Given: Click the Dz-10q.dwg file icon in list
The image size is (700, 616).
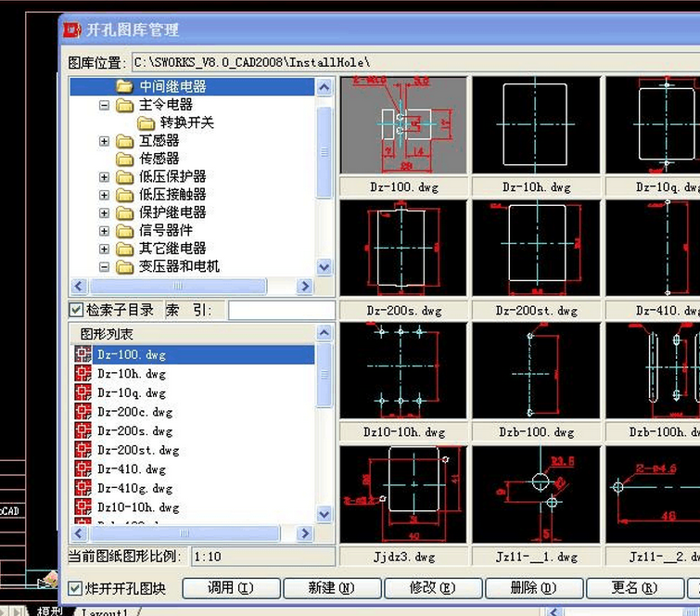Looking at the screenshot, I should point(83,392).
